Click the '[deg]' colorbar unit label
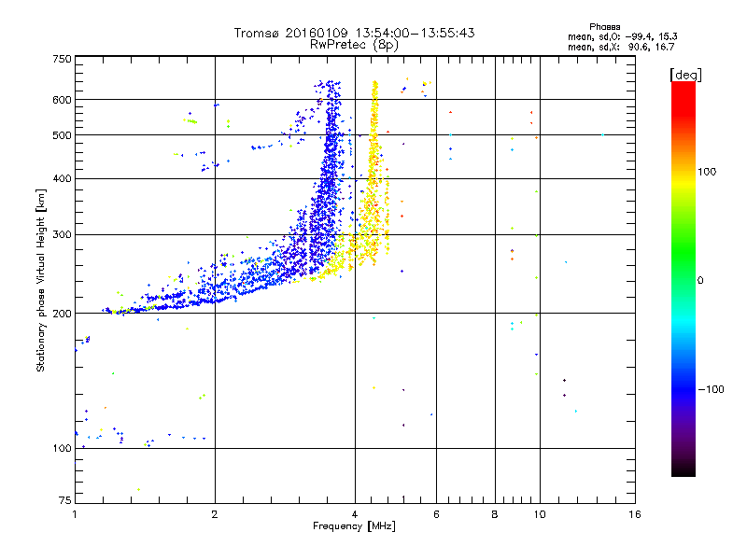747x560 pixels. 685,75
